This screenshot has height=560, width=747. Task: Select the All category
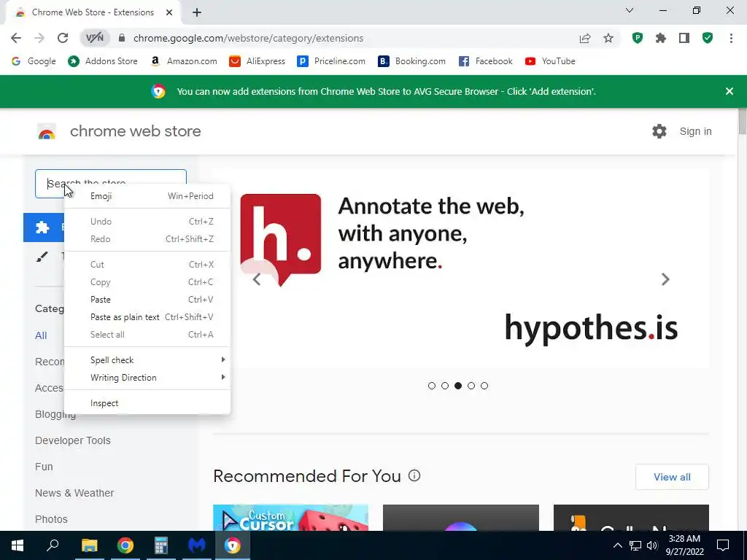tap(41, 335)
